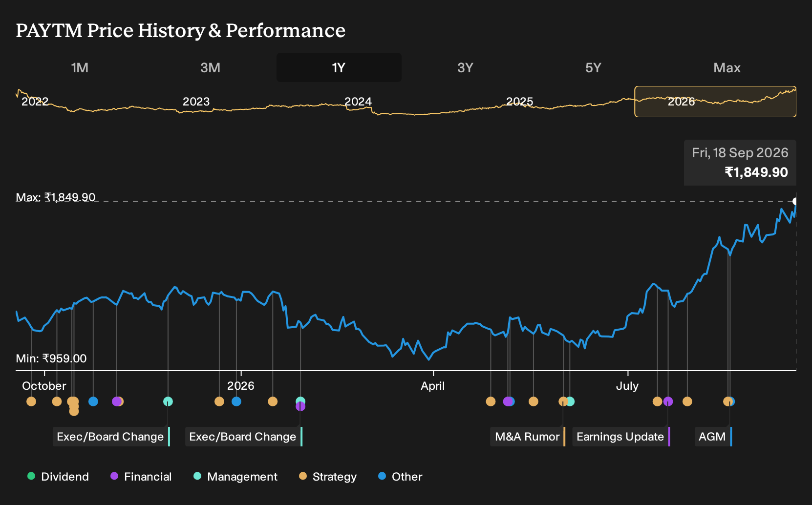Click purple marker beneath the teal marker after 2026
The height and width of the screenshot is (505, 812).
[x=300, y=406]
